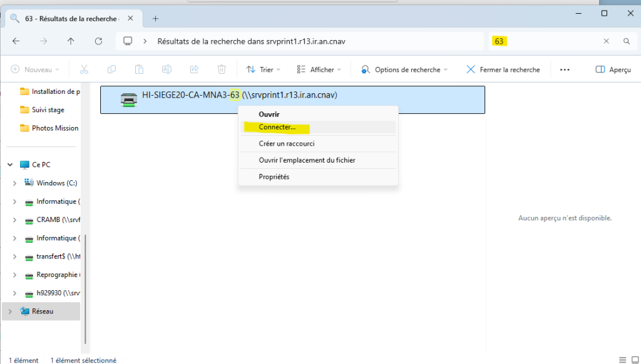
Task: Expand the Windows (C:) drive node
Action: 15,183
